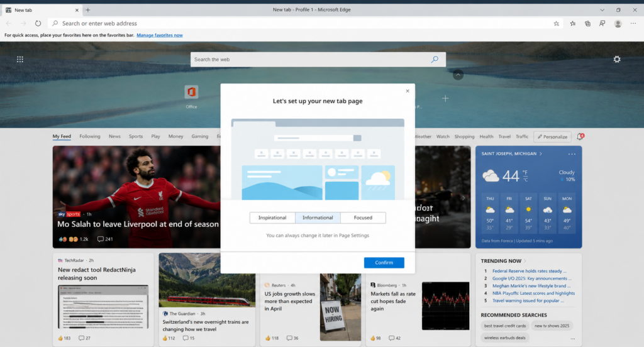Open comments on the Mo Salah story
644x347 pixels.
(105, 239)
